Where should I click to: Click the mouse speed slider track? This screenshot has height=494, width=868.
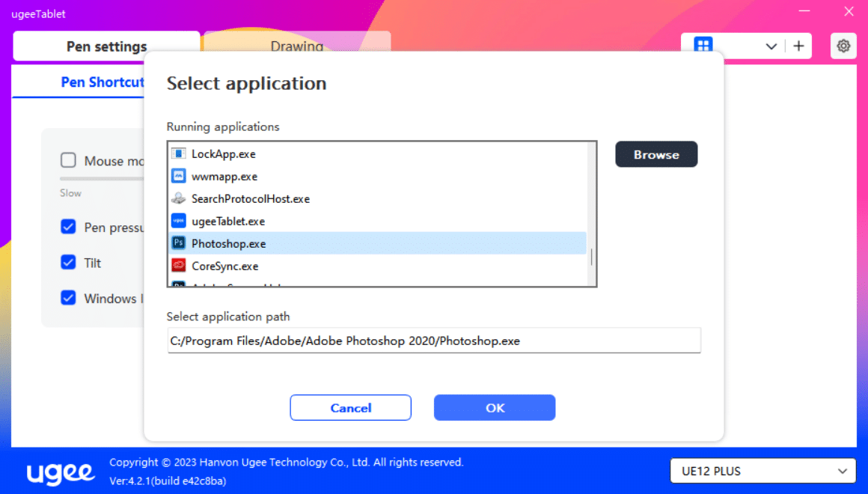102,178
